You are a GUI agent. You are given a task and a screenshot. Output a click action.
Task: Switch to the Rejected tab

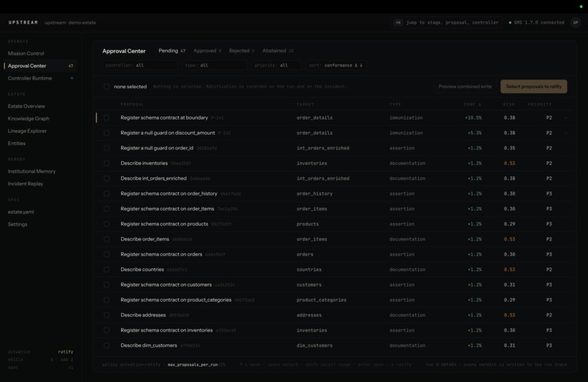[x=241, y=50]
